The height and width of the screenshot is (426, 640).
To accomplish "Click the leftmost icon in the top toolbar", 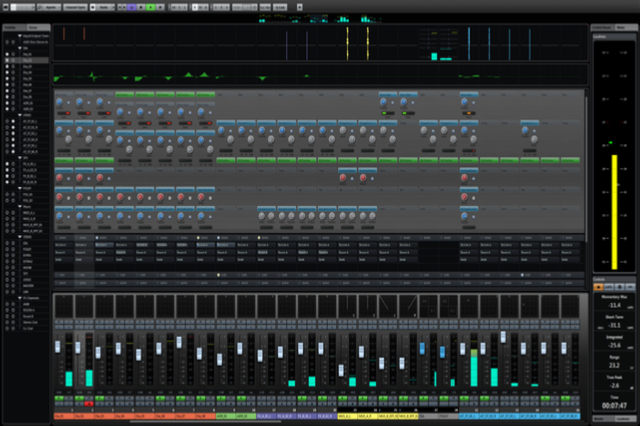I will tap(6, 6).
